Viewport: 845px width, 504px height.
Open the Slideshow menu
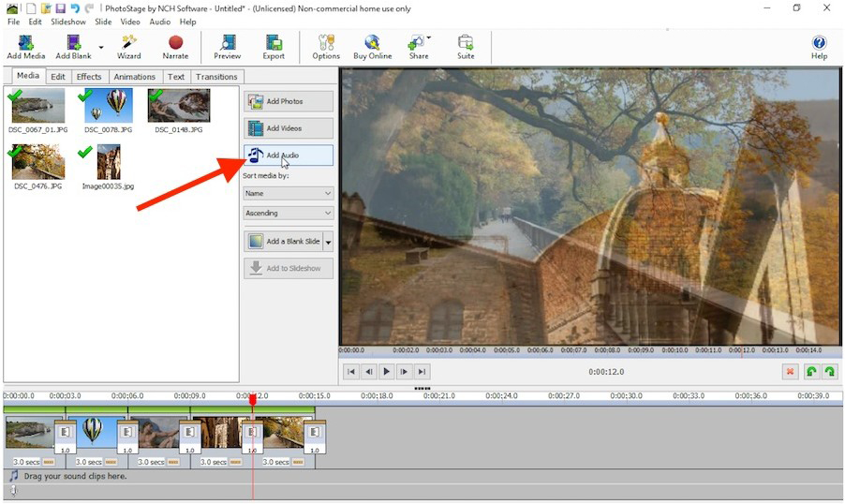68,22
